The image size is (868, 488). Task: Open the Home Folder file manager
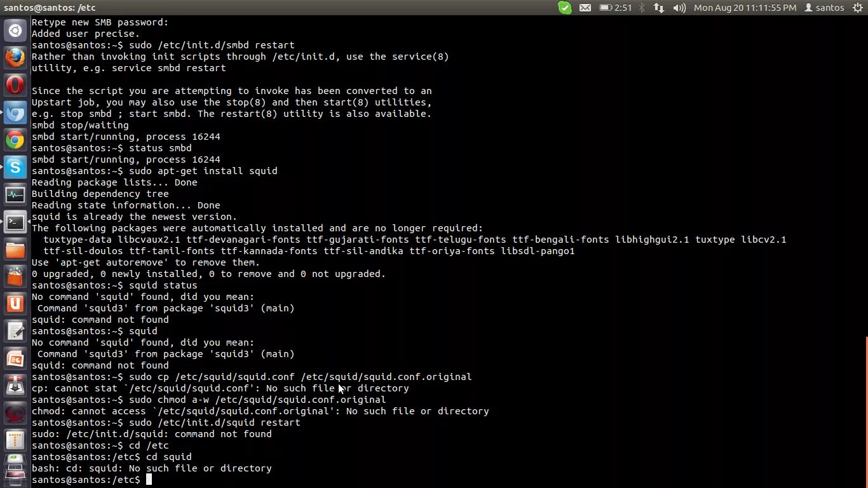(15, 250)
